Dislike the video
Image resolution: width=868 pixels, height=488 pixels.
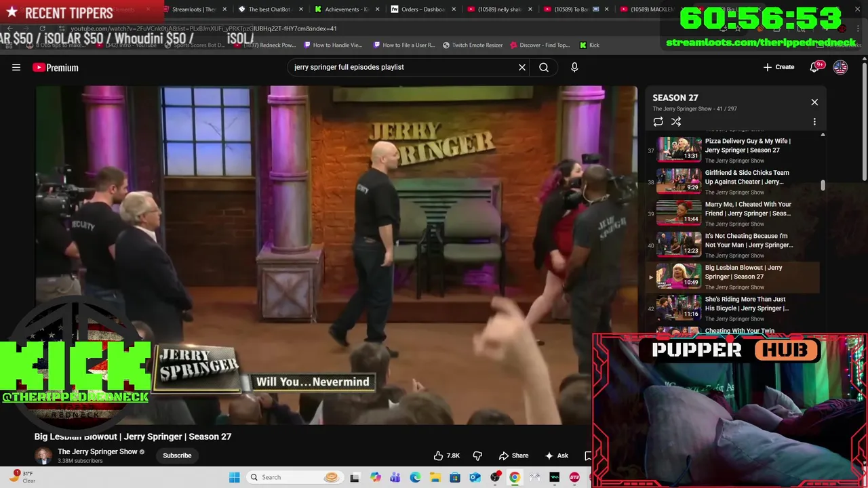(477, 455)
